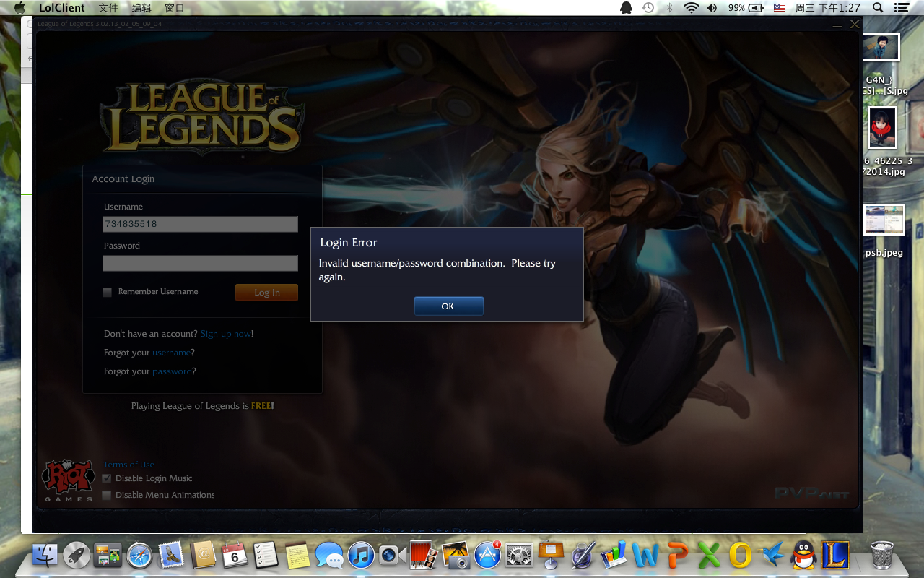Open Trash in the dock
The image size is (924, 578).
pos(882,555)
